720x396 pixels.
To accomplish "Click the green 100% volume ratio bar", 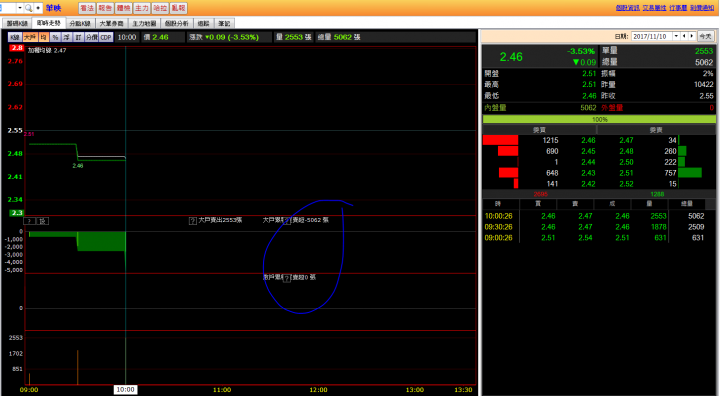I will (599, 119).
